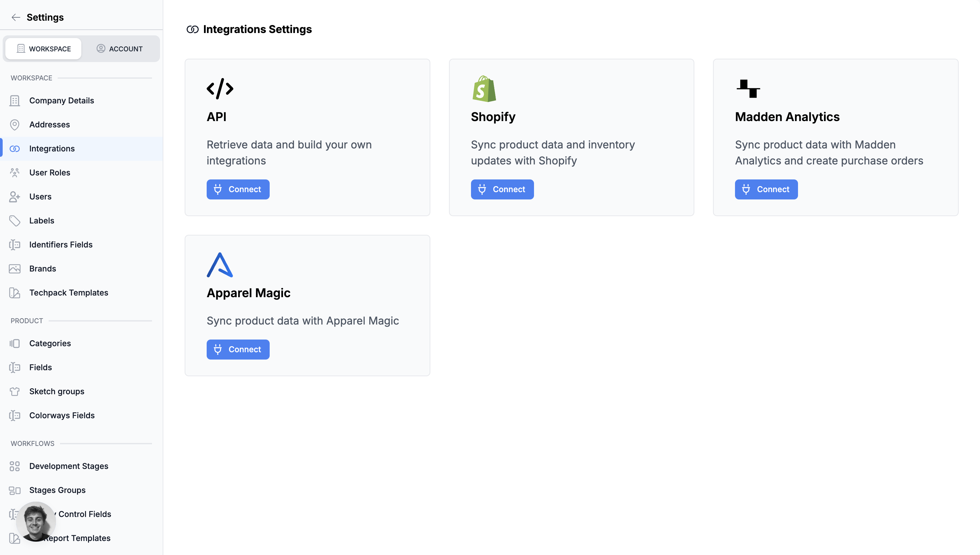Connect the Shopify integration
The image size is (980, 555).
tap(502, 189)
